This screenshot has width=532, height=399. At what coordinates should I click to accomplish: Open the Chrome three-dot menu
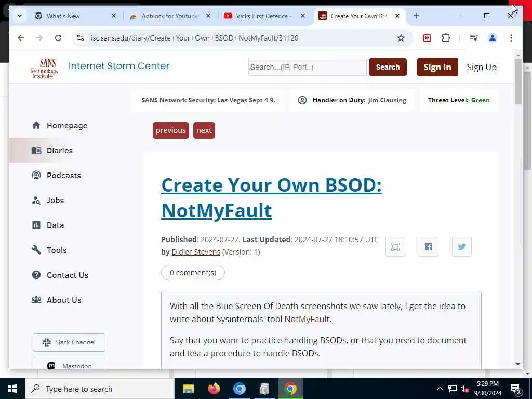click(x=511, y=37)
